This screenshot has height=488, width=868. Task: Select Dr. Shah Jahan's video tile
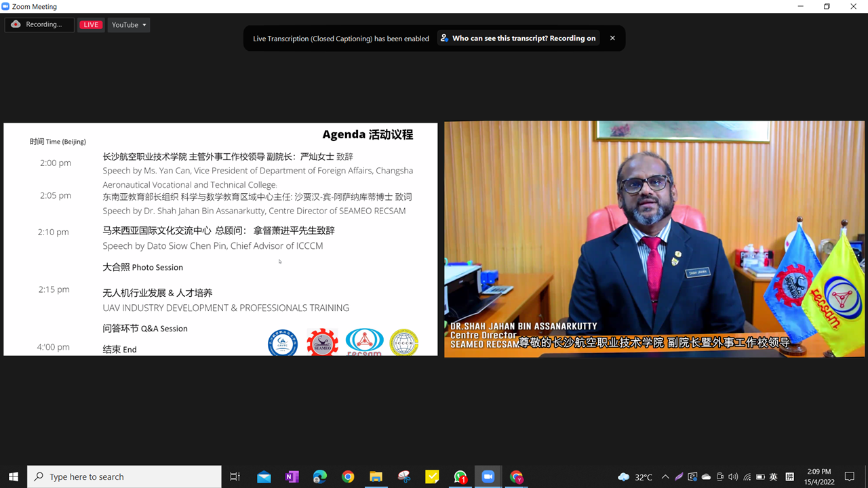coord(654,239)
